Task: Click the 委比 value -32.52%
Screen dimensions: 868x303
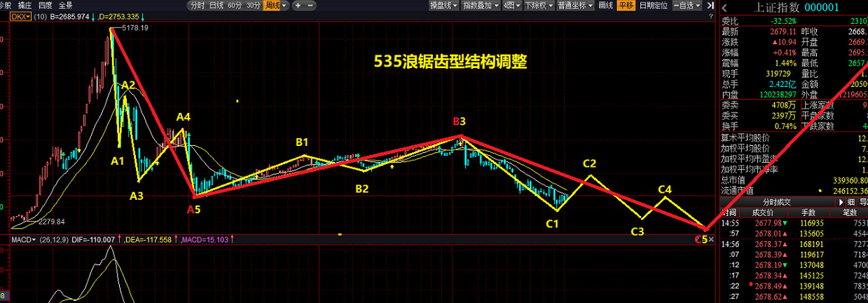Action: [783, 21]
